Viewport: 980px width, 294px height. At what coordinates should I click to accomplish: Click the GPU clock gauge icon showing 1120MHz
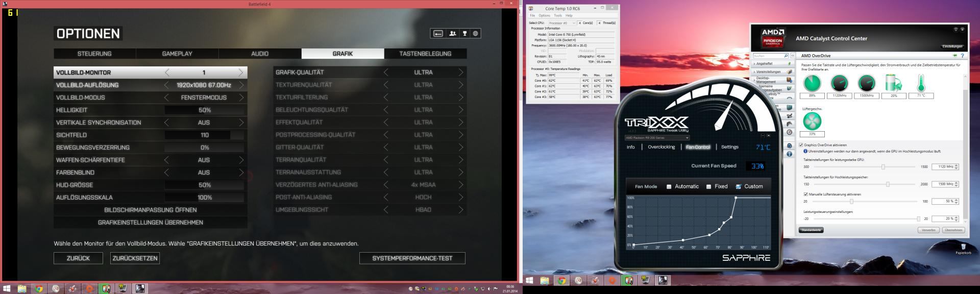pyautogui.click(x=839, y=83)
